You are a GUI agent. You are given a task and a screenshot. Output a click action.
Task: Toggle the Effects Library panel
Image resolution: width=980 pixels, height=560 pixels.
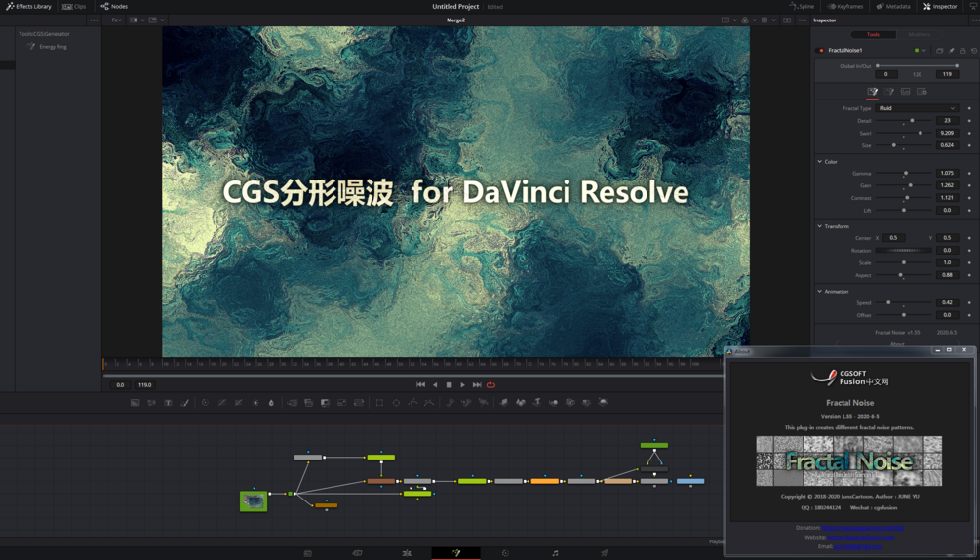tap(28, 6)
